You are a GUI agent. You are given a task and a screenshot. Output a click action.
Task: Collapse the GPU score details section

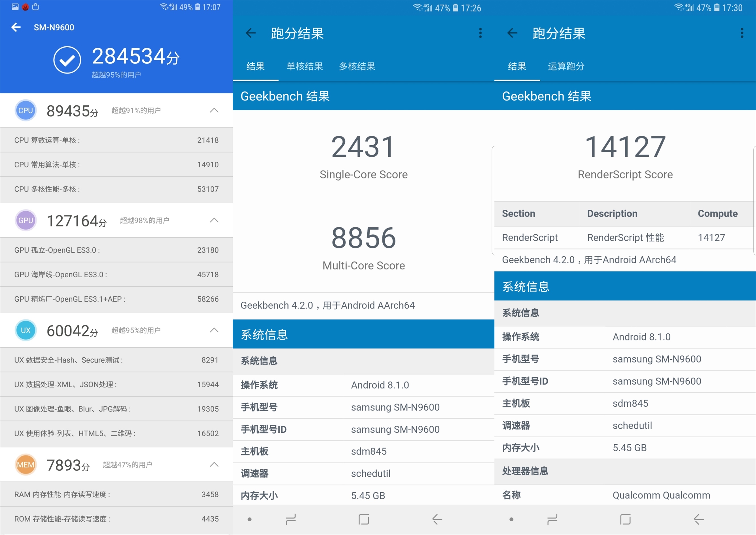215,220
